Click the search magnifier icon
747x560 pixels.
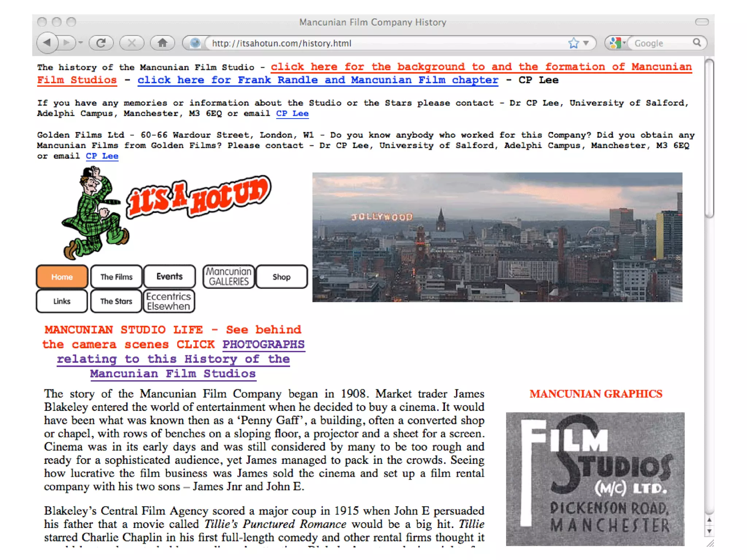click(x=697, y=43)
